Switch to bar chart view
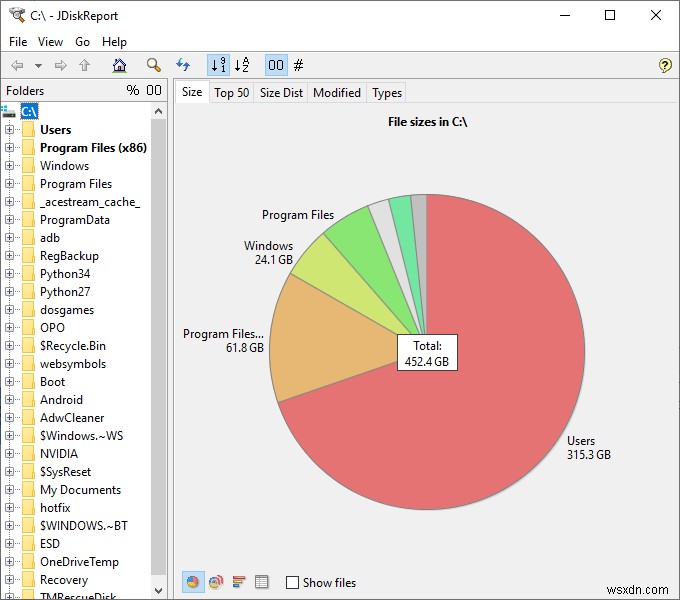680x600 pixels. pyautogui.click(x=239, y=582)
